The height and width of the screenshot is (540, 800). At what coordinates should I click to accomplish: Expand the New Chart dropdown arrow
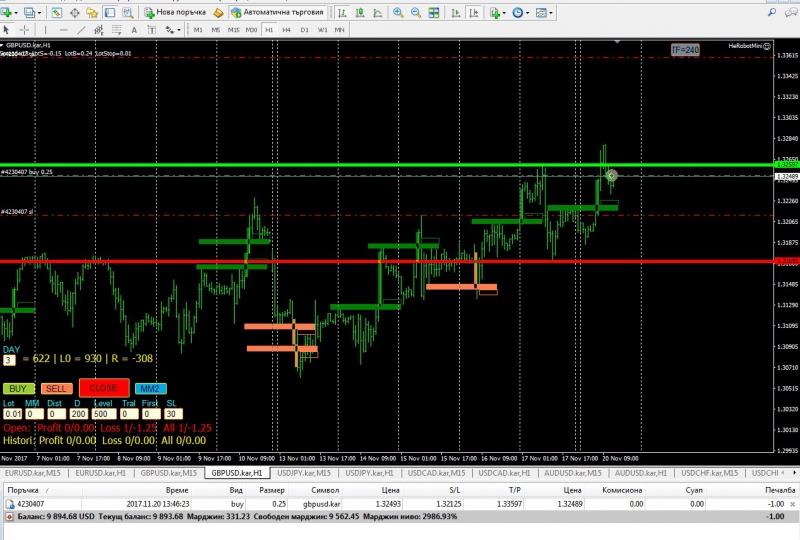click(16, 13)
